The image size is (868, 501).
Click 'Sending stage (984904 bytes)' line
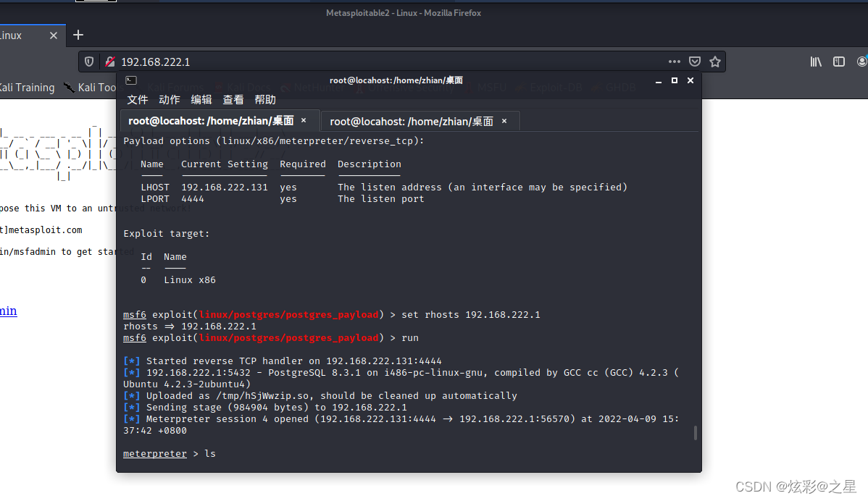coord(264,408)
